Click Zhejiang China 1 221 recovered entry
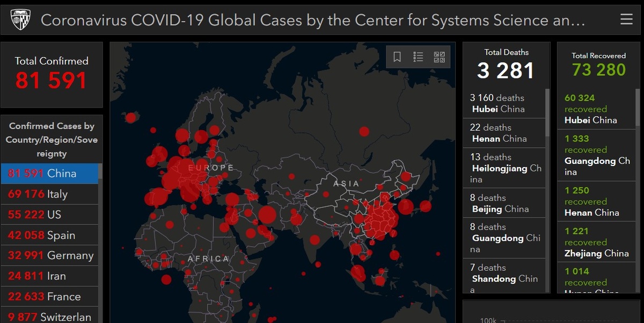Screen dimensions: 644x323 click(x=597, y=242)
